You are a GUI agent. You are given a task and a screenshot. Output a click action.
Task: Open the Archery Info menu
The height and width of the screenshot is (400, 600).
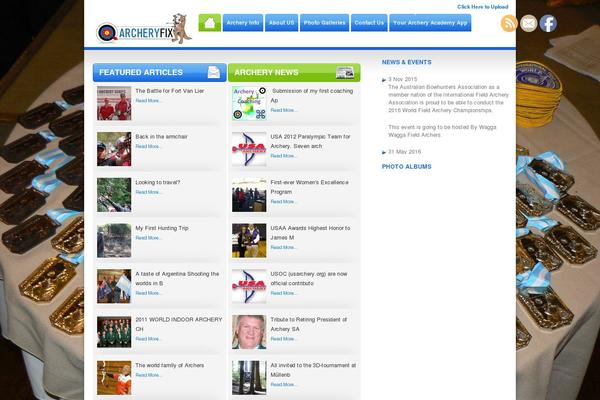tap(243, 23)
